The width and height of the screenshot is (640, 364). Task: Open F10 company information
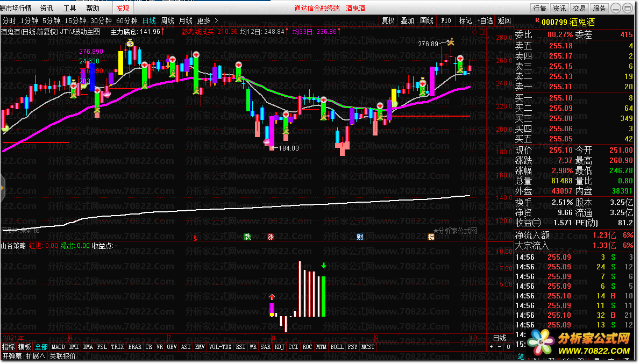coord(446,21)
